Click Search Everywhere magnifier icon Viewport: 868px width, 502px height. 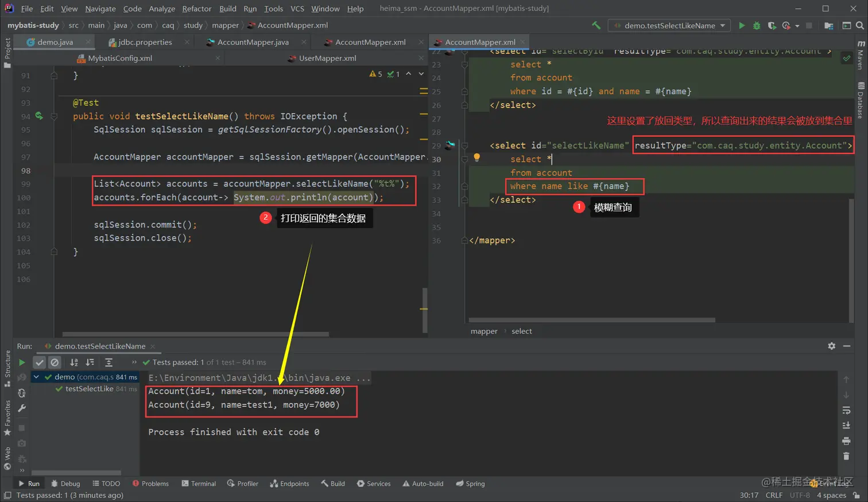[x=859, y=25]
